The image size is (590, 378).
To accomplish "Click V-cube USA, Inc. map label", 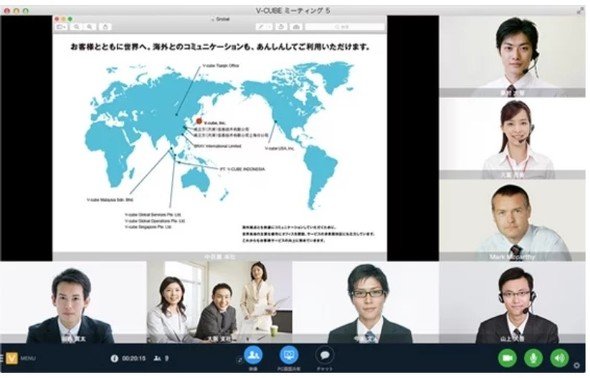I will click(x=279, y=149).
